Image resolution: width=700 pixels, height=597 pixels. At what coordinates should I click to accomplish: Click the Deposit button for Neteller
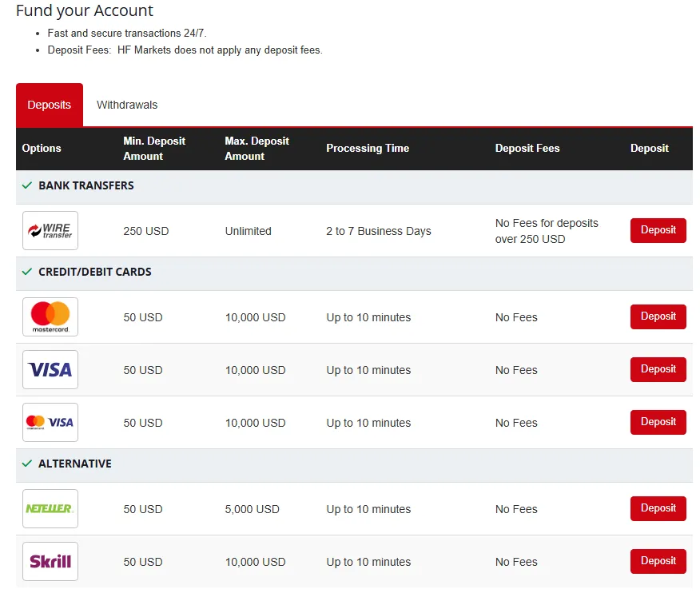pos(658,508)
